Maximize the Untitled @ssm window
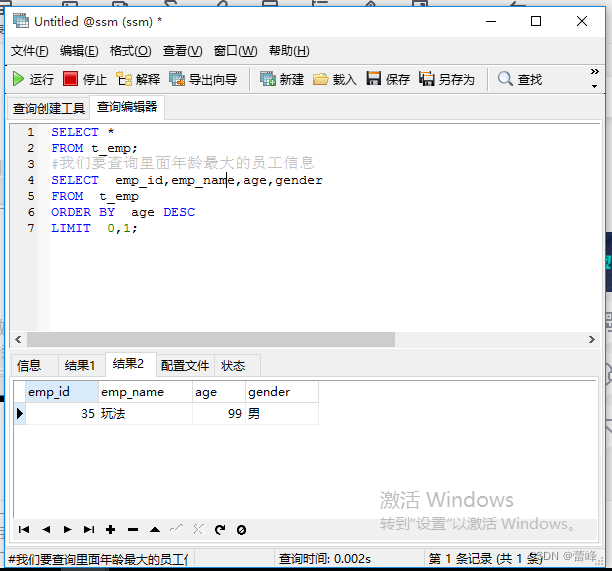 536,21
